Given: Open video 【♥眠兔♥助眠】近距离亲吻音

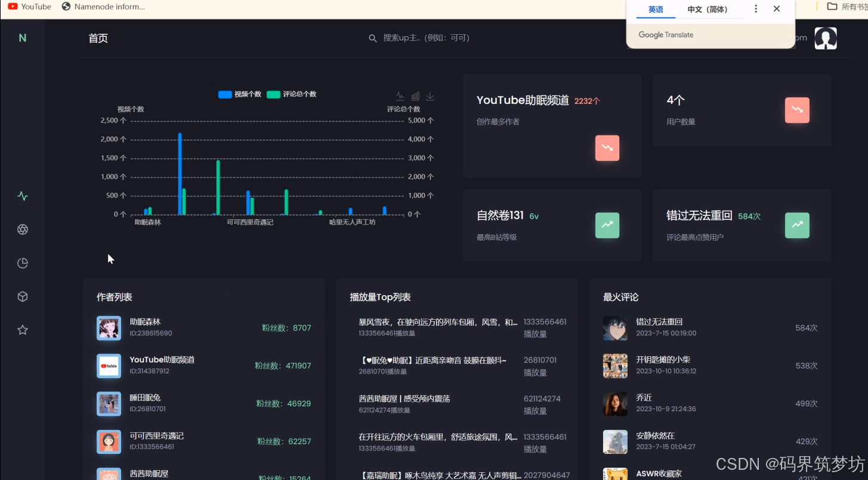Looking at the screenshot, I should coord(433,360).
